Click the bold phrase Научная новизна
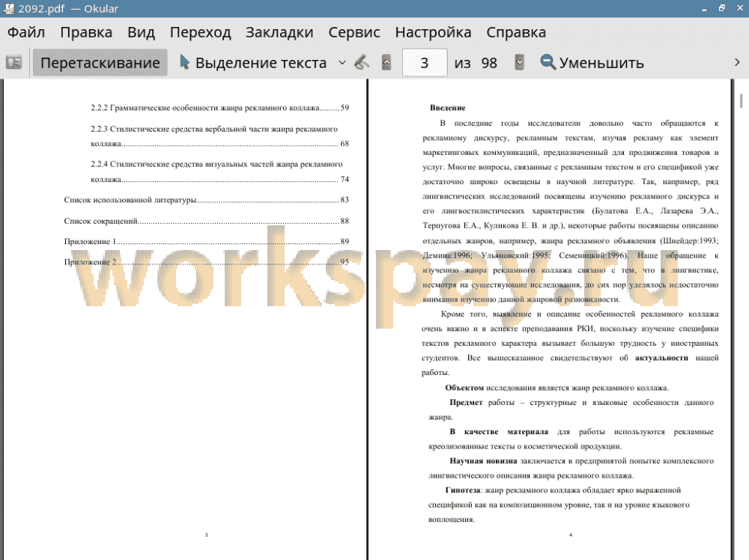The image size is (749, 560). click(483, 460)
